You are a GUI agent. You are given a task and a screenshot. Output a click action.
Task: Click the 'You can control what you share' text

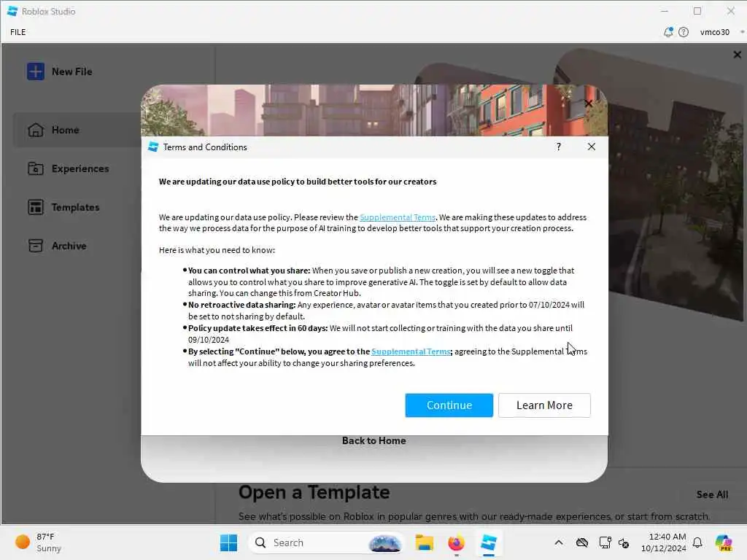[x=249, y=271]
